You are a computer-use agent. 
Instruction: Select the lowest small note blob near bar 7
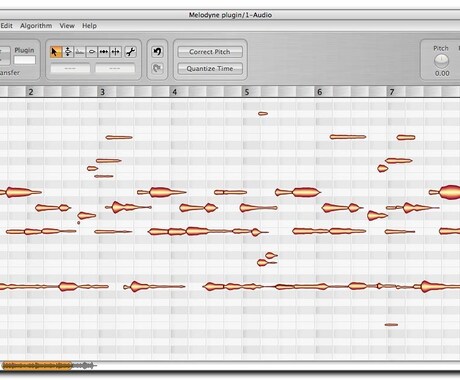pos(391,324)
